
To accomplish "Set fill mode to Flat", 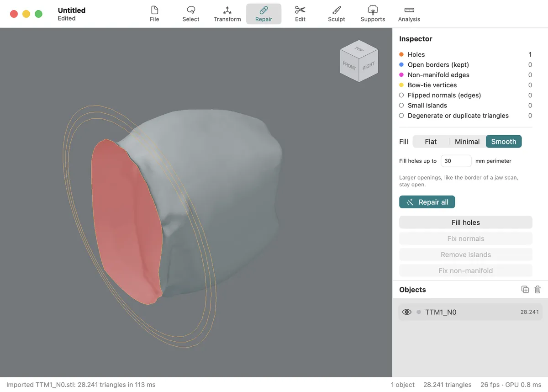I will pos(431,142).
